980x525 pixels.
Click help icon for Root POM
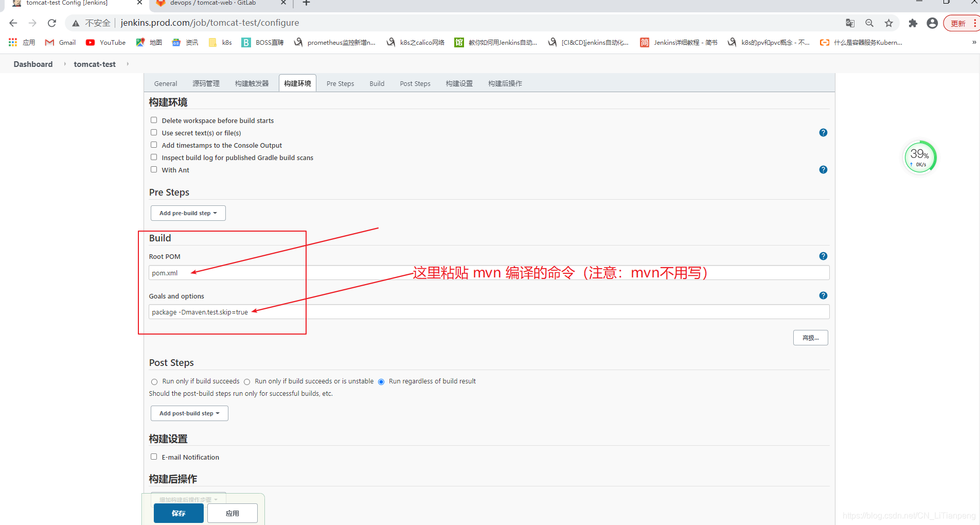tap(823, 256)
